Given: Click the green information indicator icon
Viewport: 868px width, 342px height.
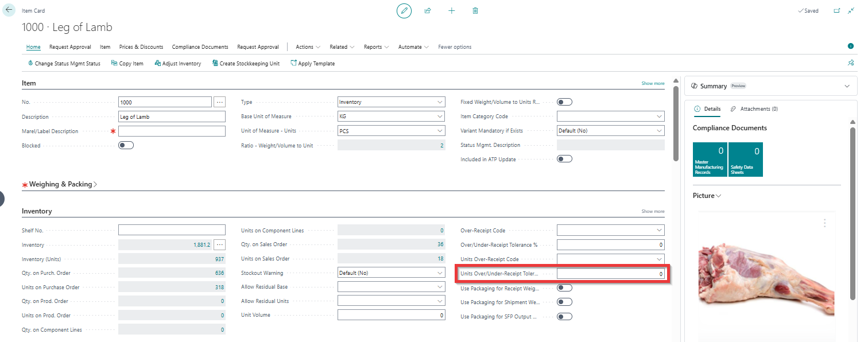Looking at the screenshot, I should click(851, 46).
